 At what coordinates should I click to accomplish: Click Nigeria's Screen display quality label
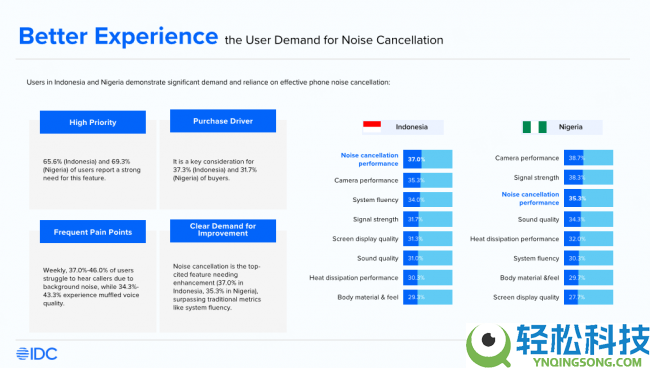tap(526, 297)
